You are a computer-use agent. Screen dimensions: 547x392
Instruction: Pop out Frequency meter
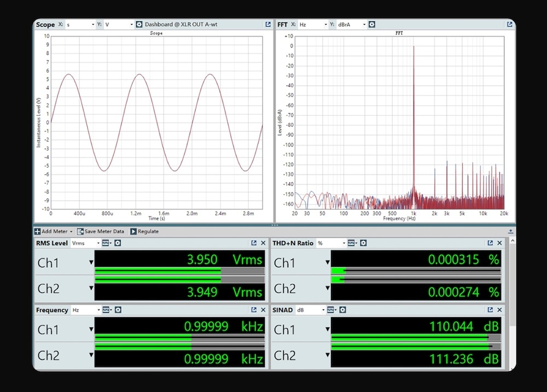[254, 310]
